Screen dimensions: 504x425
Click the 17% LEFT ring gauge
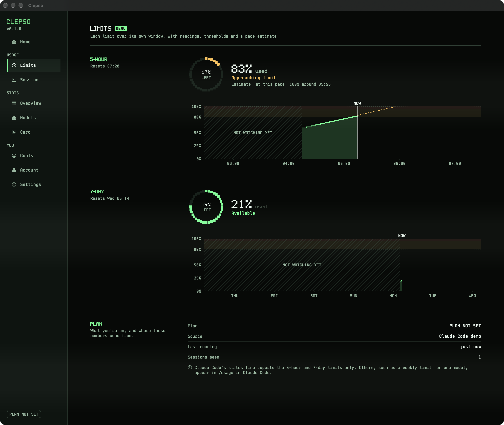click(206, 75)
